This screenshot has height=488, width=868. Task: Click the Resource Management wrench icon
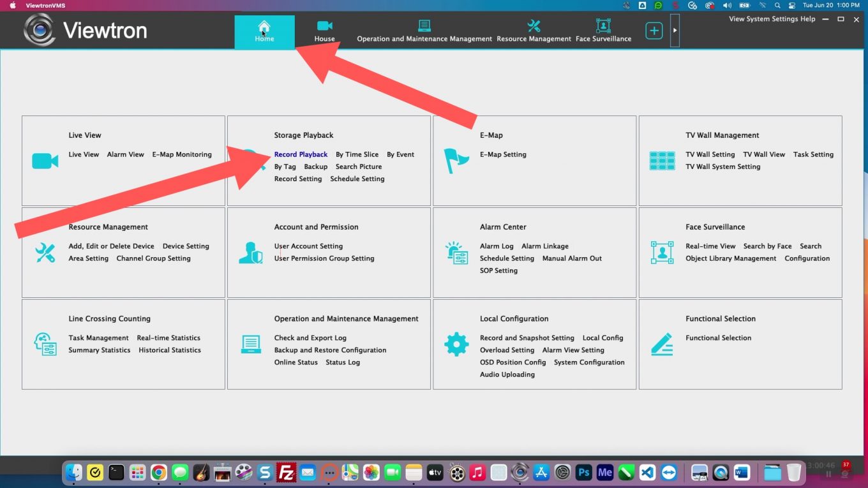pyautogui.click(x=45, y=253)
